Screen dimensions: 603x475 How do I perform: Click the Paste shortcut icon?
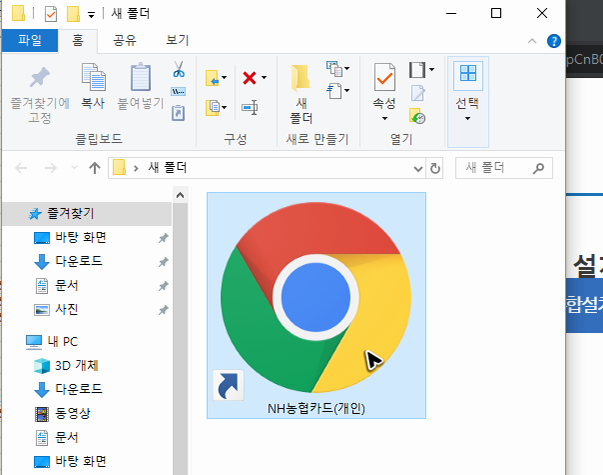pos(178,113)
